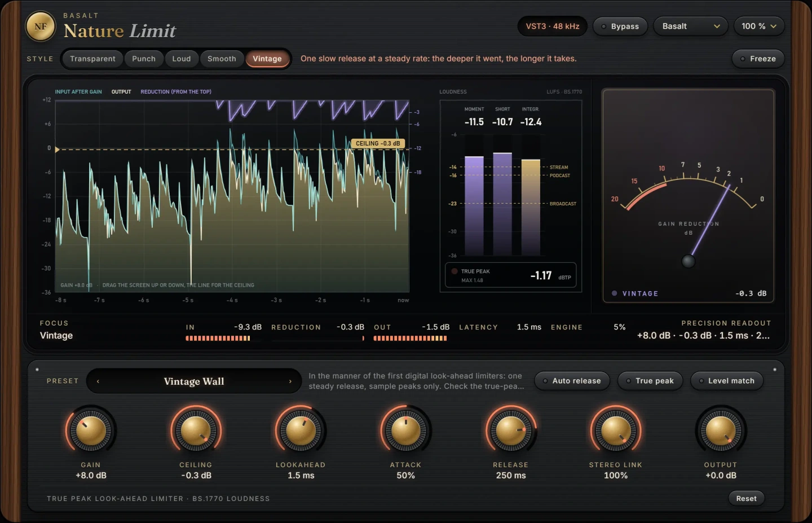Click the VINTAGE label on the meter

[640, 294]
